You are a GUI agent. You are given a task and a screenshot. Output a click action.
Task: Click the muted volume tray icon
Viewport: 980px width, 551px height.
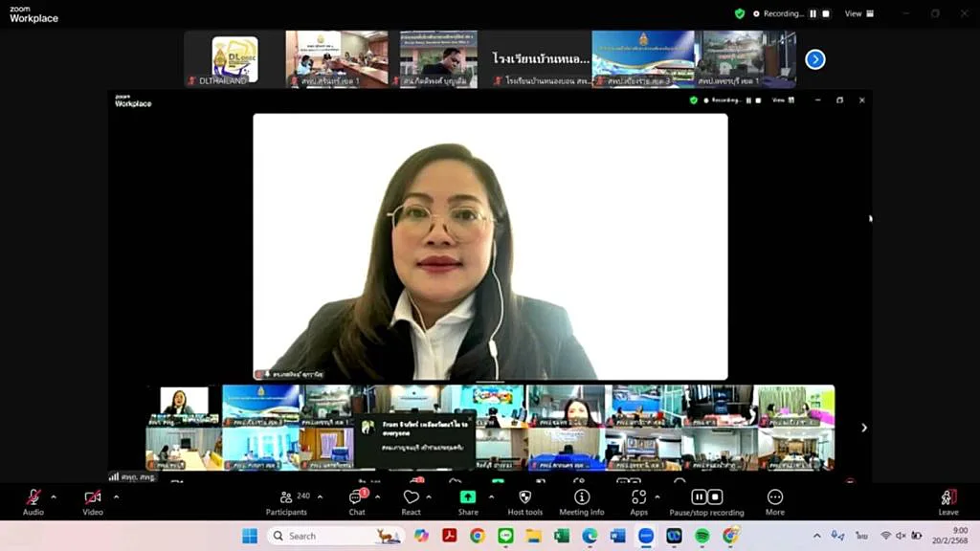[x=901, y=536]
